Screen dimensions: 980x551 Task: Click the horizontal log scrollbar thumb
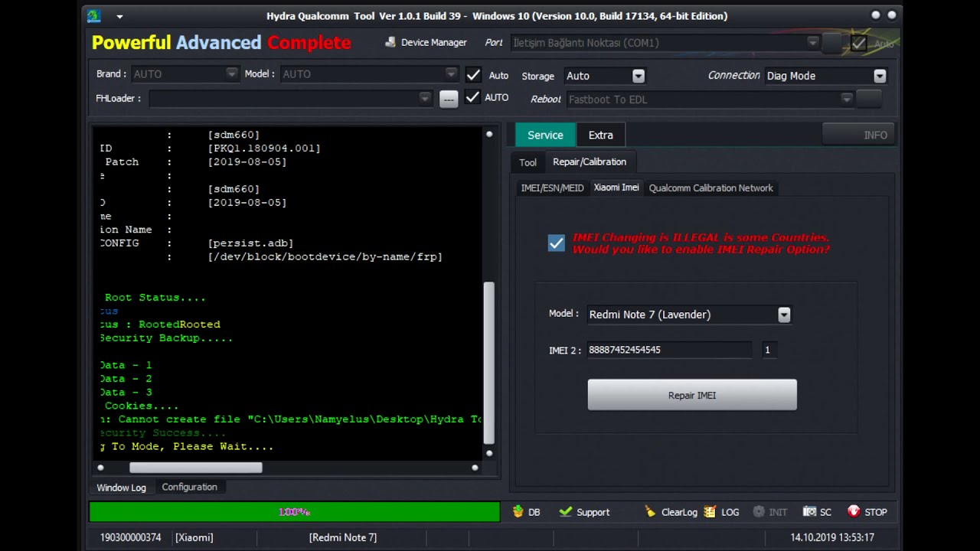[x=195, y=468]
